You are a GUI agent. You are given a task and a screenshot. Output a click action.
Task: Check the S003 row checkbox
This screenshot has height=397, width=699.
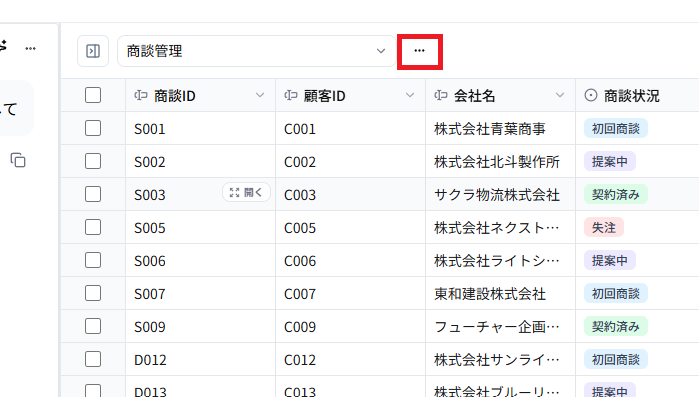click(x=93, y=194)
